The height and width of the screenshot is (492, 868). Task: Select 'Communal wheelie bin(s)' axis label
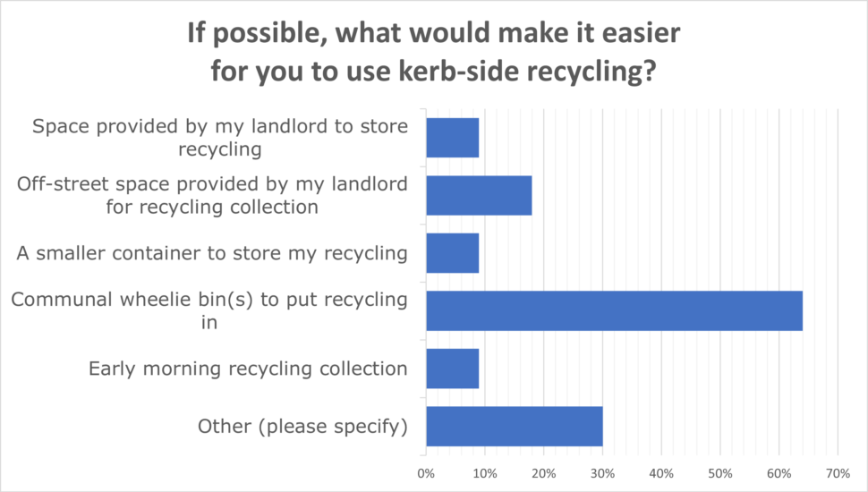pos(209,310)
